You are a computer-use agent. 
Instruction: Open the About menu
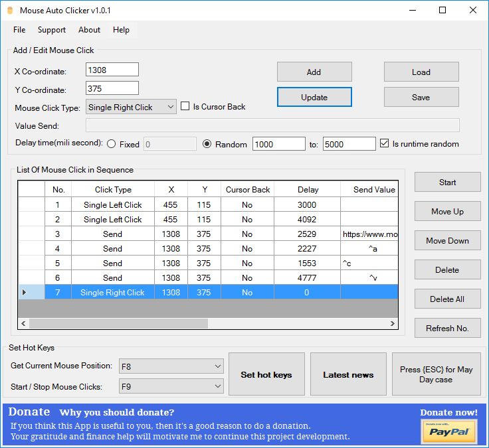(89, 30)
